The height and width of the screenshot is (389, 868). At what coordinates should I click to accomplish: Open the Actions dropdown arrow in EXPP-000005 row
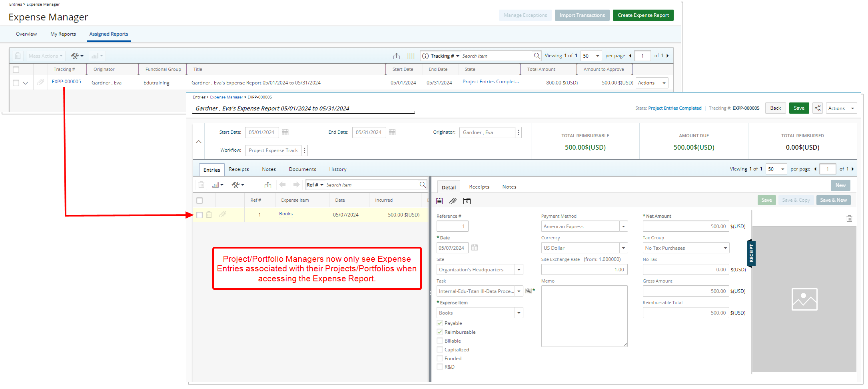pyautogui.click(x=664, y=83)
